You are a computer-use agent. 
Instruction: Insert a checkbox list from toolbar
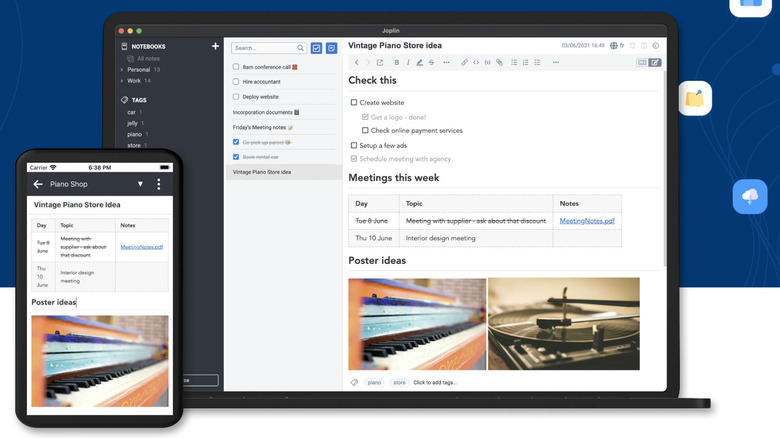tap(538, 62)
